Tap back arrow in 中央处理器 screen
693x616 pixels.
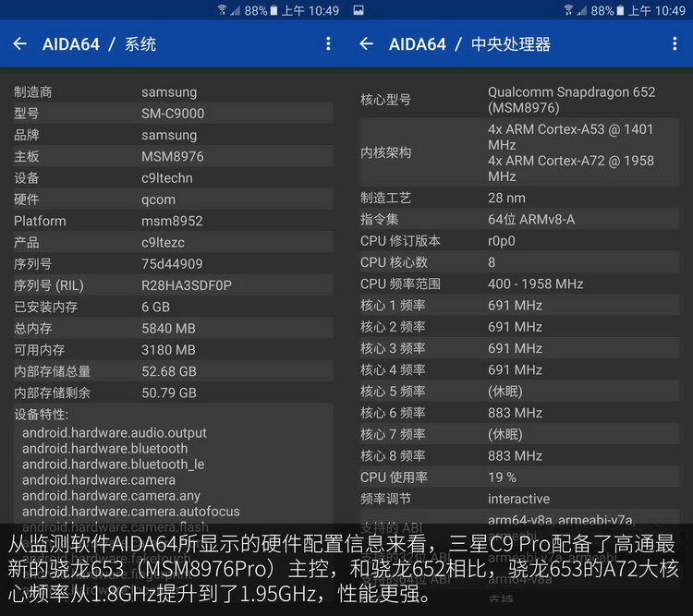pyautogui.click(x=367, y=43)
